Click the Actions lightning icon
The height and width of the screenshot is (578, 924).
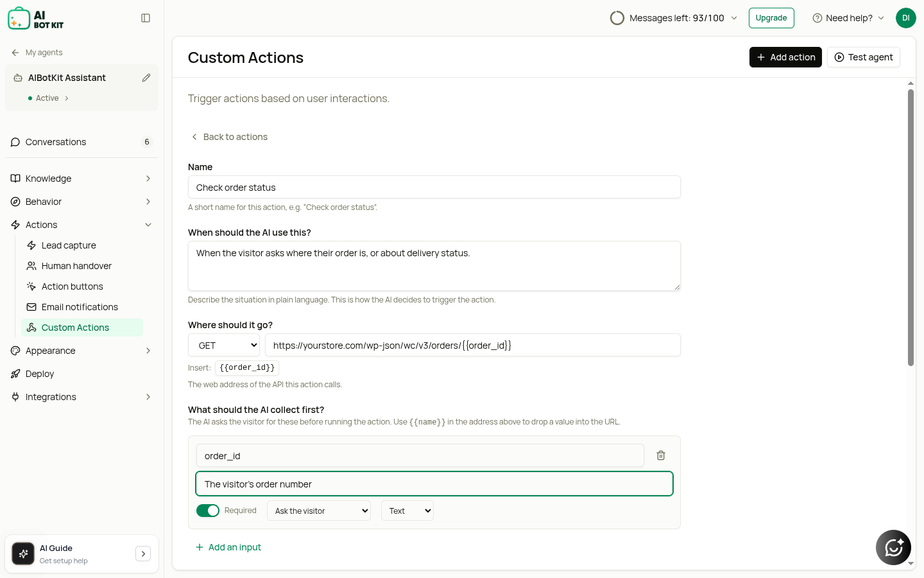tap(15, 225)
